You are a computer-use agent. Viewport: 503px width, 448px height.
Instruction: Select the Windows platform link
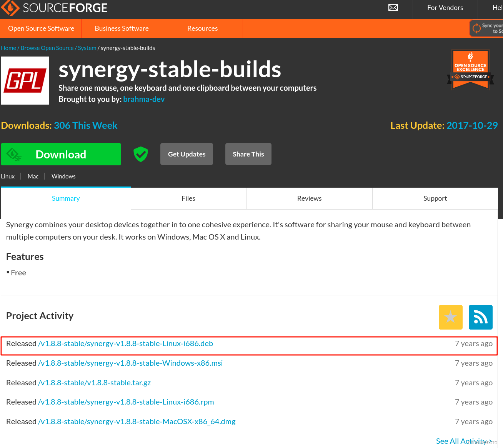point(63,177)
